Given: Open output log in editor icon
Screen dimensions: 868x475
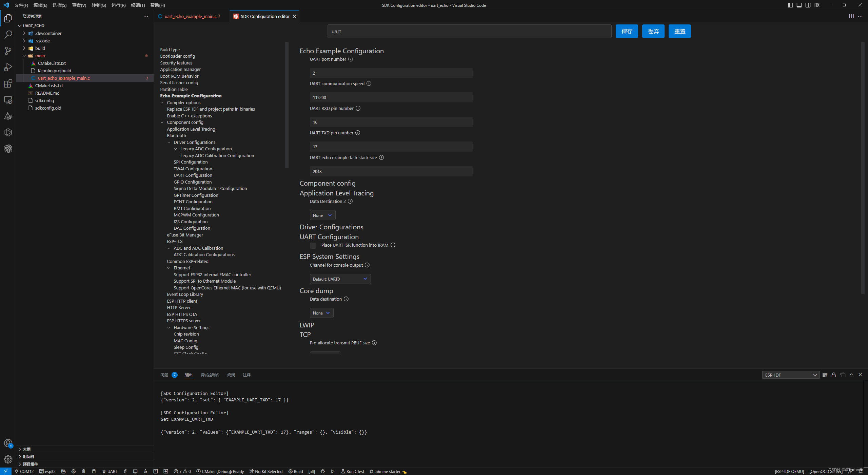Looking at the screenshot, I should (843, 375).
